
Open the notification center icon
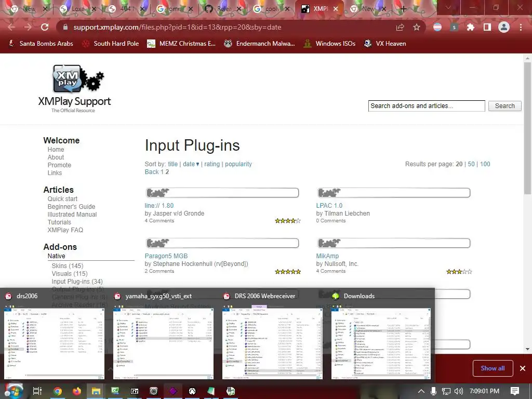point(515,391)
